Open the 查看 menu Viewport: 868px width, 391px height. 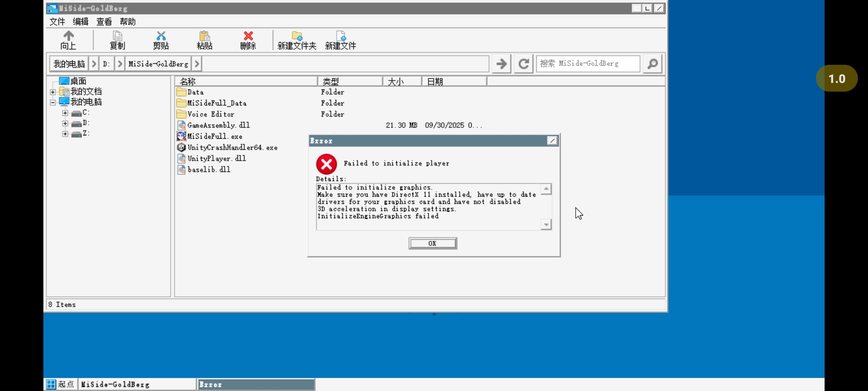[104, 22]
